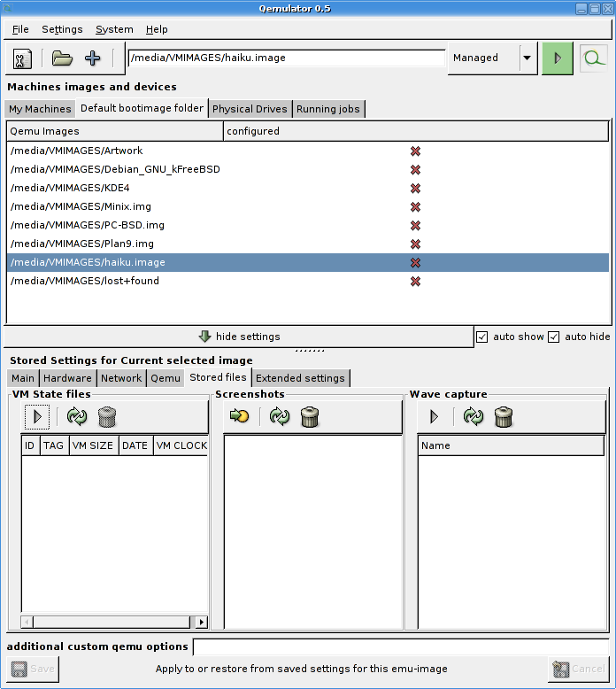Open the File menu

click(x=20, y=29)
